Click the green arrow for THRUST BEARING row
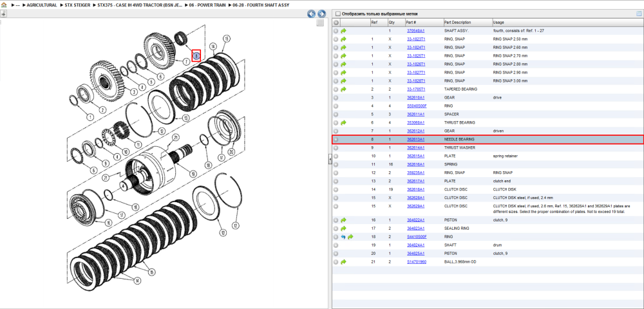 pos(343,123)
